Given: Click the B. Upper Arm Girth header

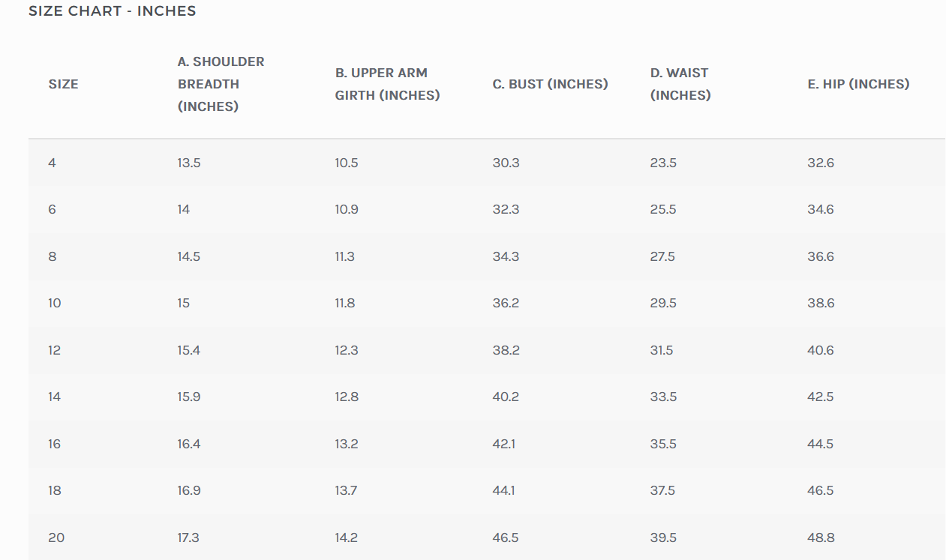Looking at the screenshot, I should click(387, 84).
